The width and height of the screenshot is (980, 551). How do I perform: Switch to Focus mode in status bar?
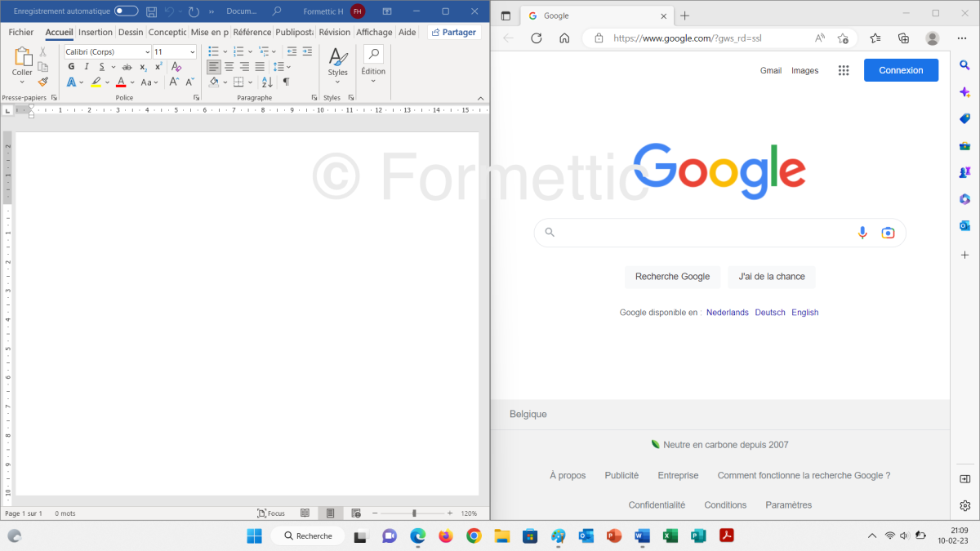point(271,513)
